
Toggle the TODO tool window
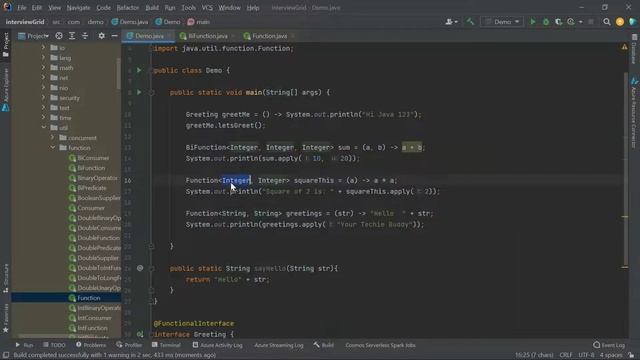click(54, 345)
